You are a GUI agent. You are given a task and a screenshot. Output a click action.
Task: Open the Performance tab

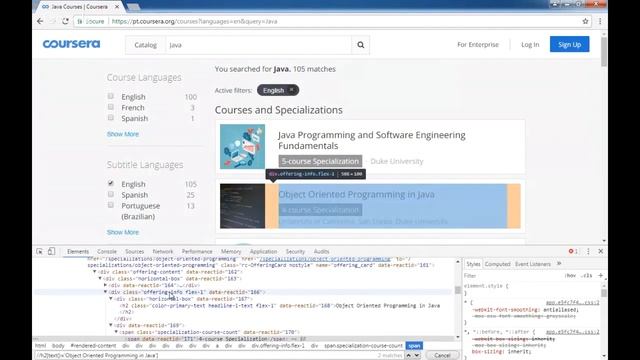tap(197, 251)
